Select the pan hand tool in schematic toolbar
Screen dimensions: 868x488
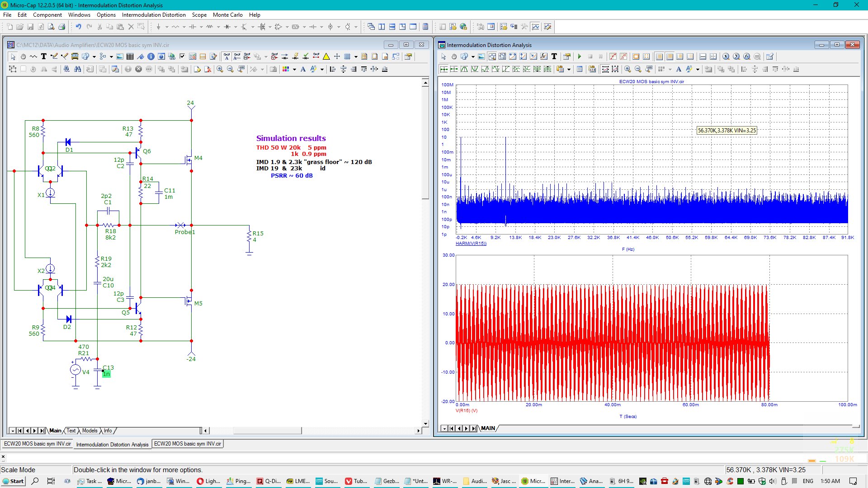[x=23, y=56]
